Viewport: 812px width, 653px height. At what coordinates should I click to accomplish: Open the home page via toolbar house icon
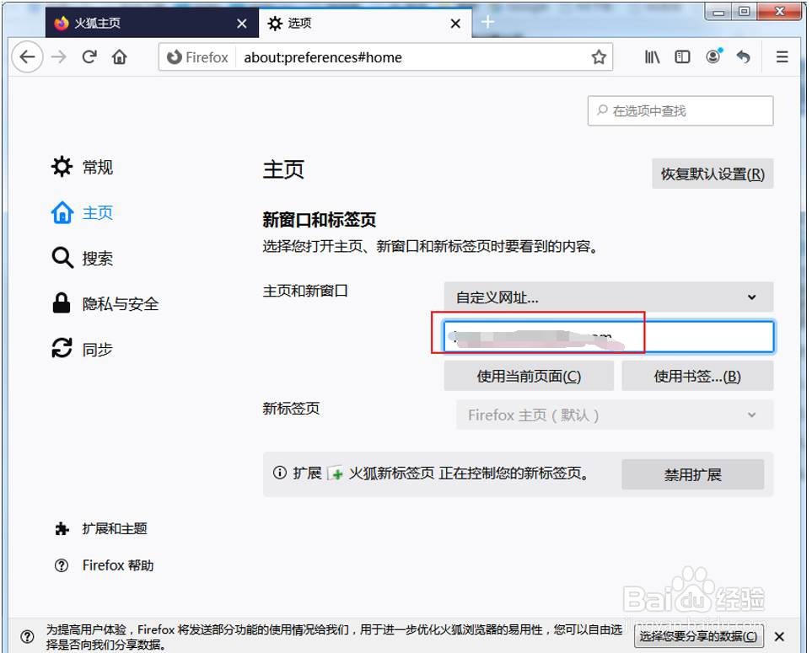(x=120, y=57)
